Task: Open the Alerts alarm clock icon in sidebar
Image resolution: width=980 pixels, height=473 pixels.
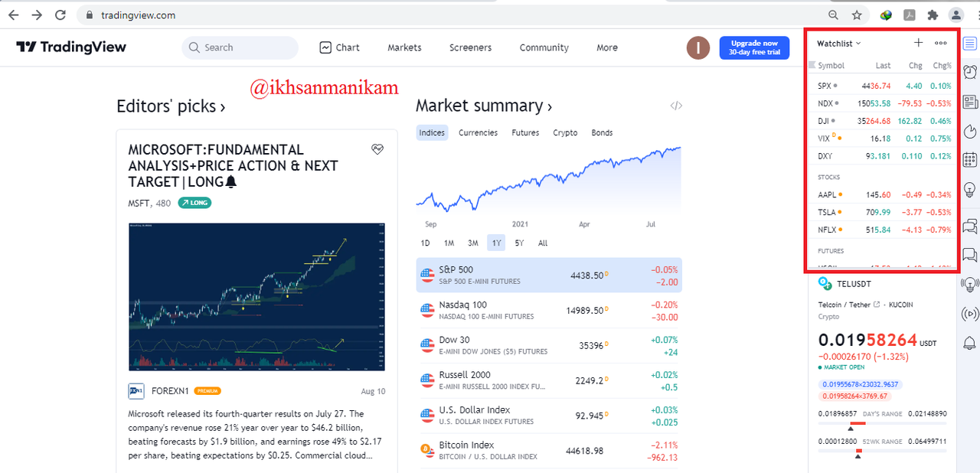Action: point(969,72)
